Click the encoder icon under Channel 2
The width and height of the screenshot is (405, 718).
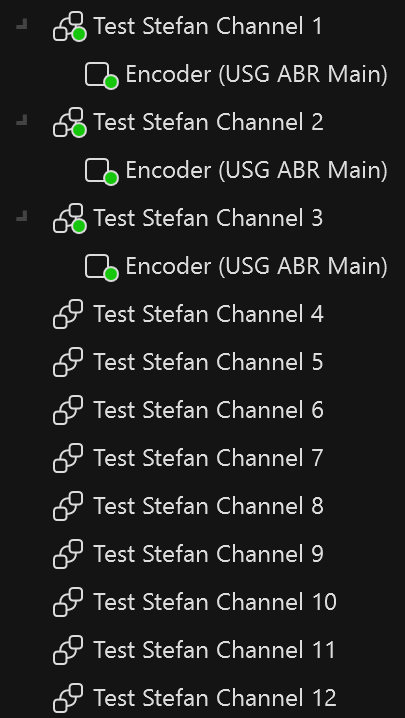point(102,171)
